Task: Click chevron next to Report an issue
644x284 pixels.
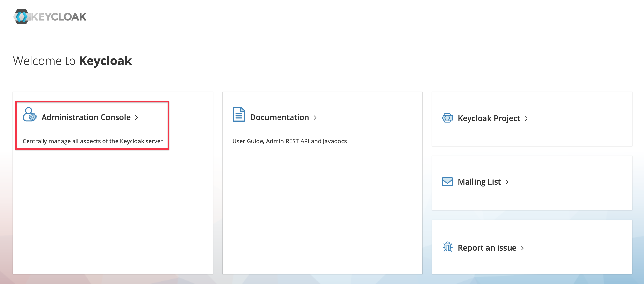Action: pos(522,248)
